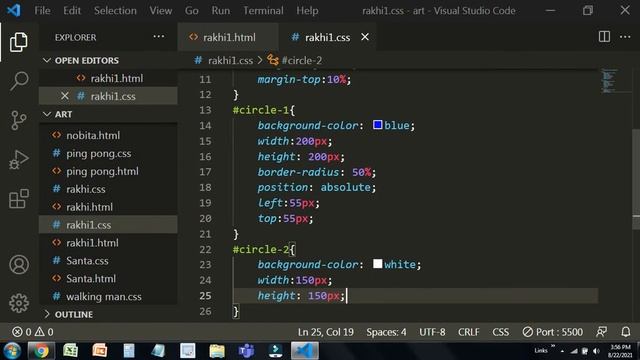Open the Source Control view
Viewport: 640px width, 360px height.
tap(19, 120)
